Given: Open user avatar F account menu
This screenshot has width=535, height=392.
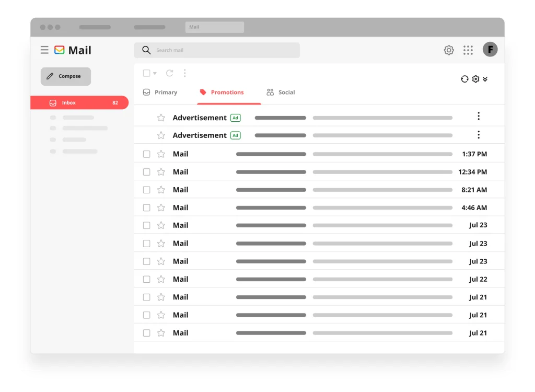Looking at the screenshot, I should click(x=490, y=50).
